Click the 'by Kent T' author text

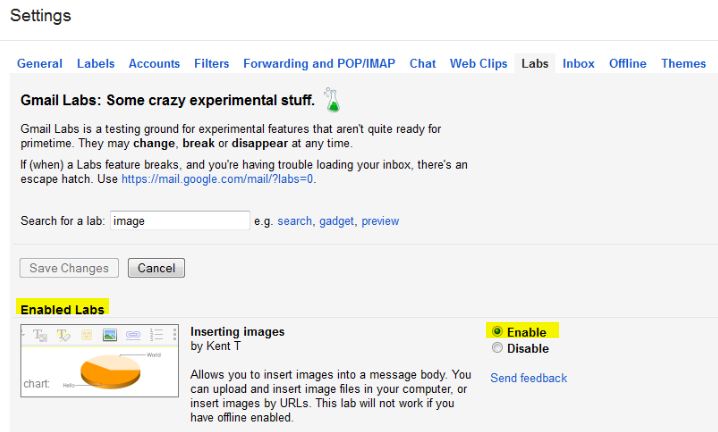215,346
